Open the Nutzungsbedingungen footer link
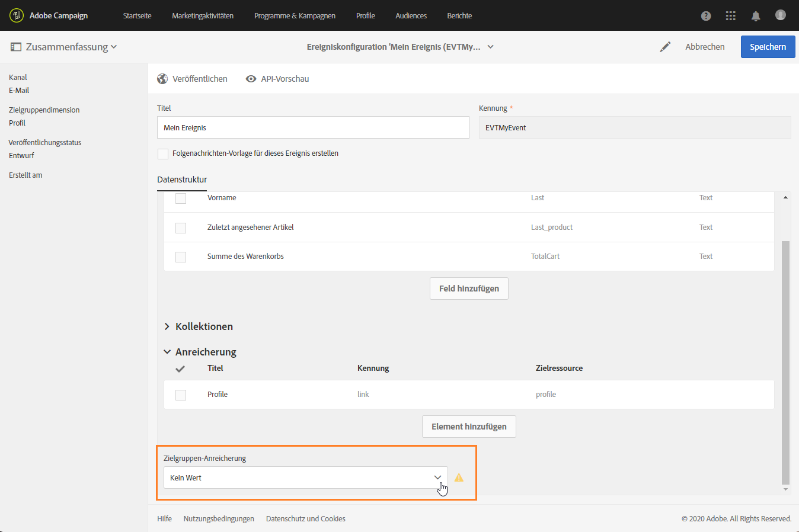799x532 pixels. (219, 519)
